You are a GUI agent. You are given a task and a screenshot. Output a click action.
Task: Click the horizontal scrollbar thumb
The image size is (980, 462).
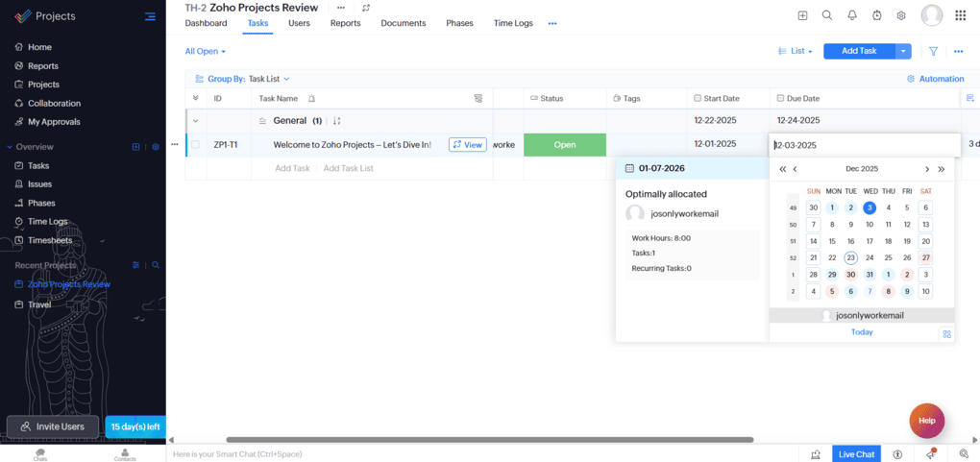point(489,440)
